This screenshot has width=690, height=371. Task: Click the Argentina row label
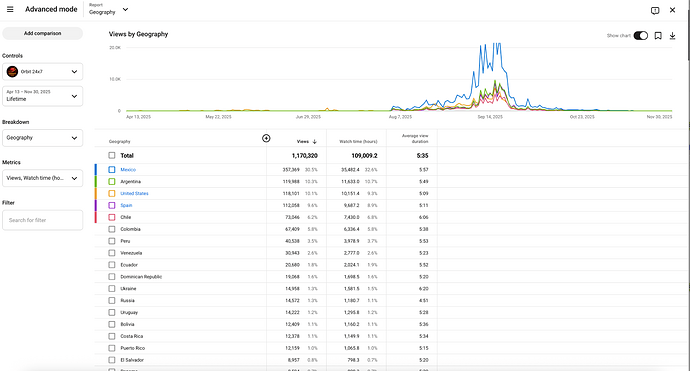131,181
